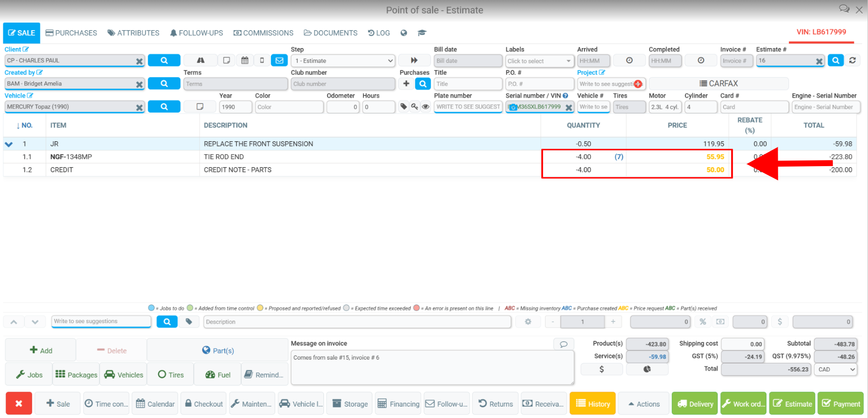Move line up with the up chevron

(14, 322)
